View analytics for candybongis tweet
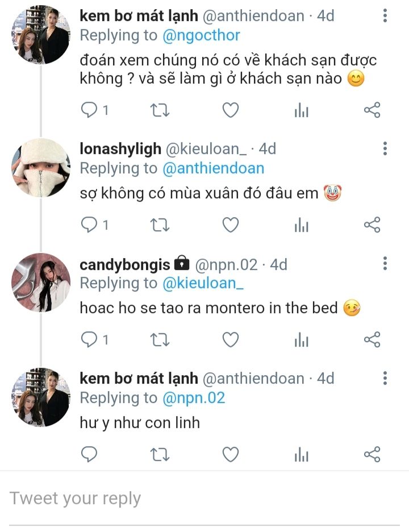This screenshot has width=409, height=532. 301,340
